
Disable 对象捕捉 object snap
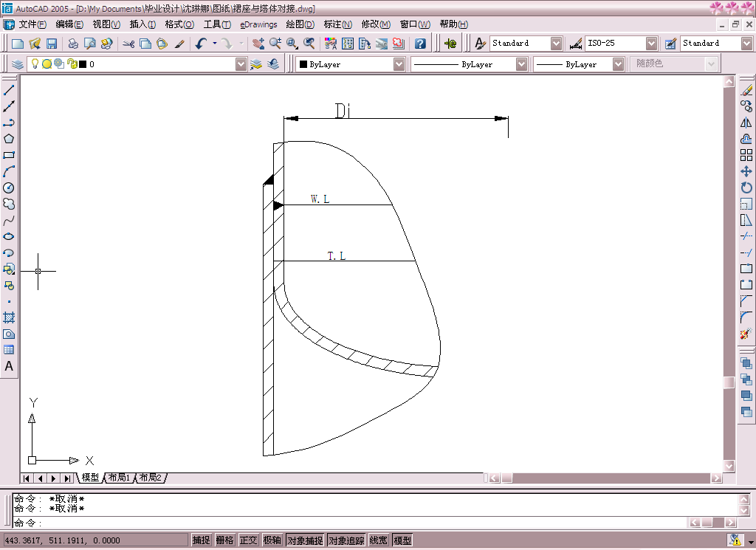click(304, 540)
